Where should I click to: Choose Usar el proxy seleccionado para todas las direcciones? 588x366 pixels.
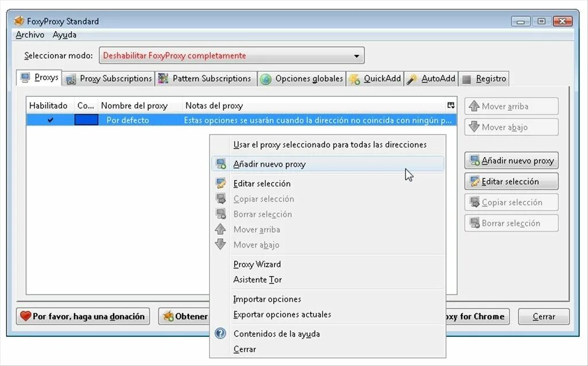point(328,145)
